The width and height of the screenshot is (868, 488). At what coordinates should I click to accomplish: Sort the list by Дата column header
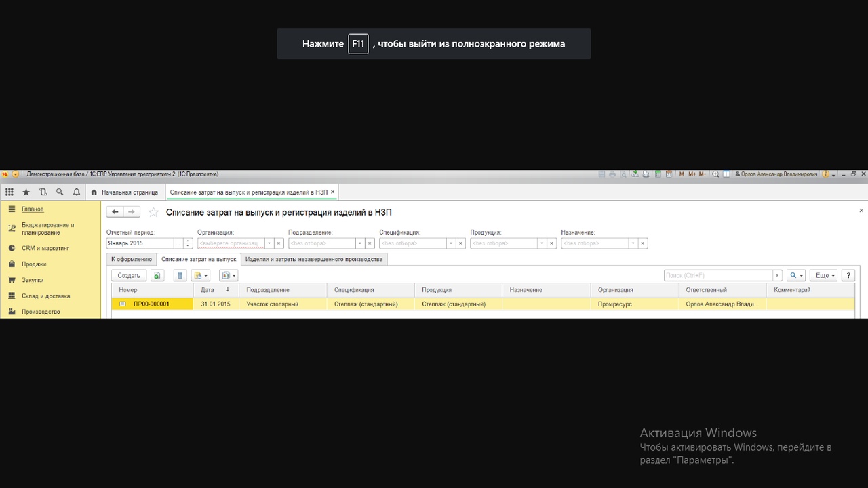click(x=208, y=290)
